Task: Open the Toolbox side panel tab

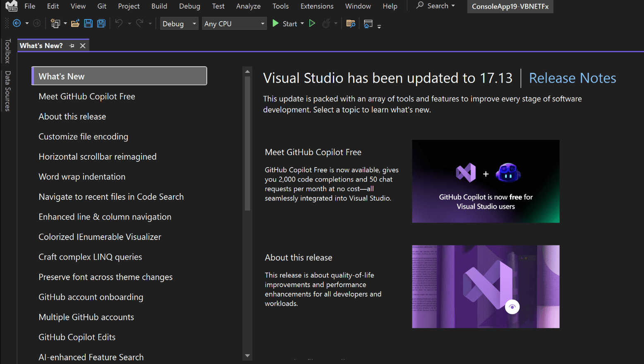Action: coord(7,51)
